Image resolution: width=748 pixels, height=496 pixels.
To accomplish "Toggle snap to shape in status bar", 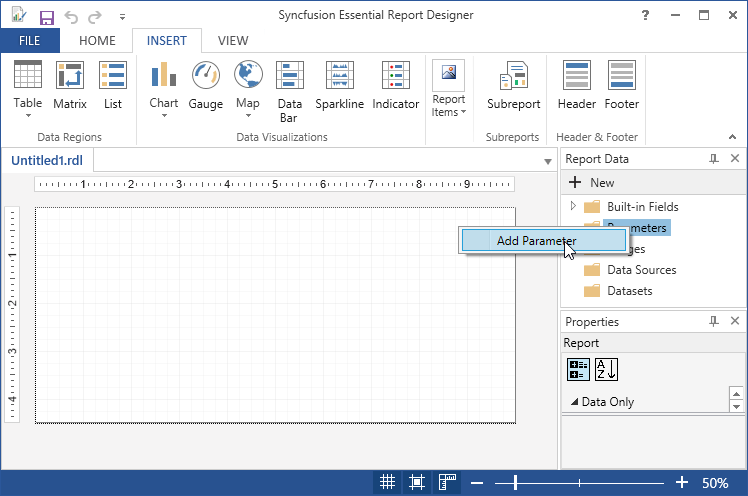I will (417, 483).
